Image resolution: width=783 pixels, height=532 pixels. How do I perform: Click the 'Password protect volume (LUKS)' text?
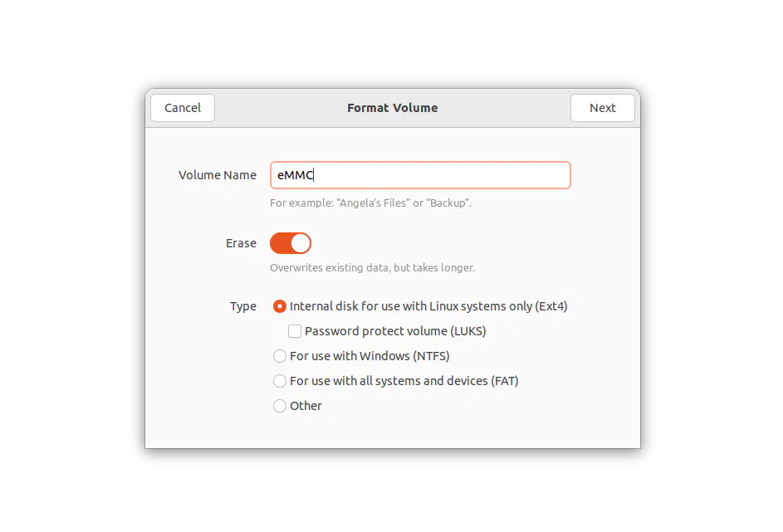(x=395, y=331)
